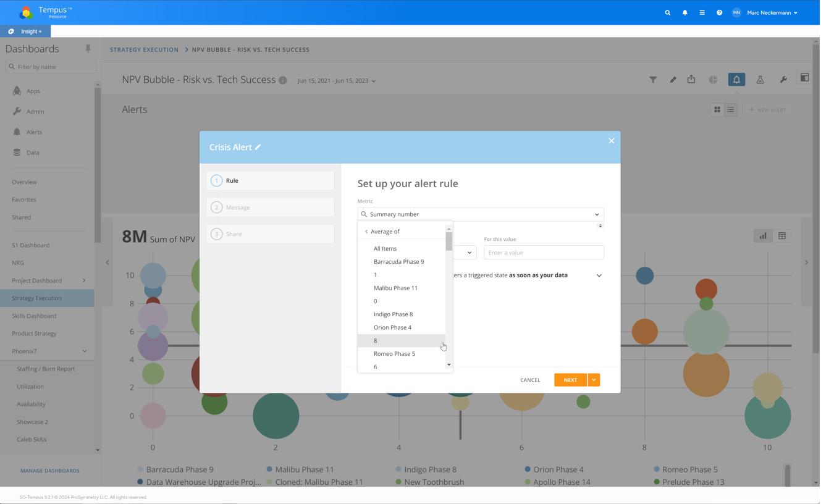Close the Crisis Alert dialog
Screen dimensions: 821x504
tap(611, 141)
